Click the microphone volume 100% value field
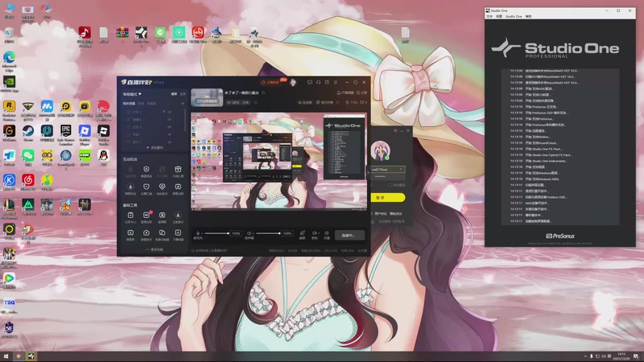644x362 pixels. [x=236, y=233]
